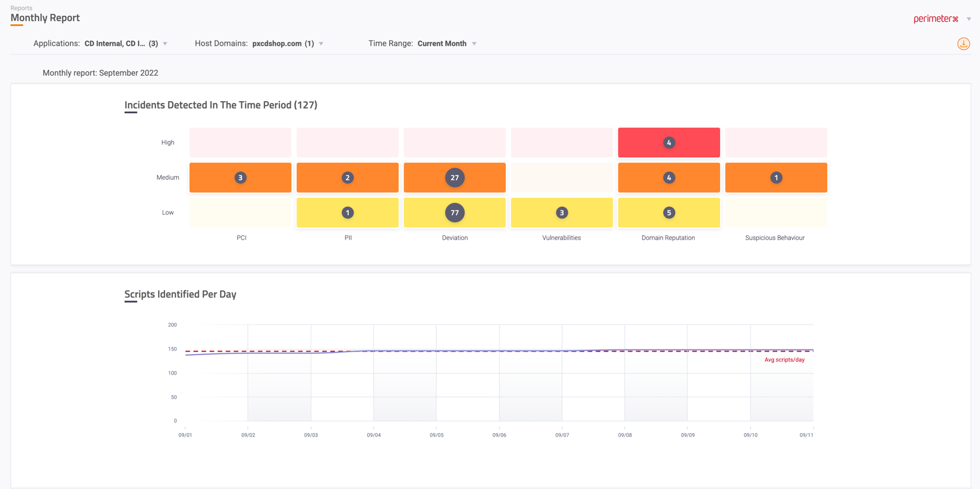Click Medium Suspicious Behaviour badge showing 1
Viewport: 980px width, 489px height.
pyautogui.click(x=775, y=178)
